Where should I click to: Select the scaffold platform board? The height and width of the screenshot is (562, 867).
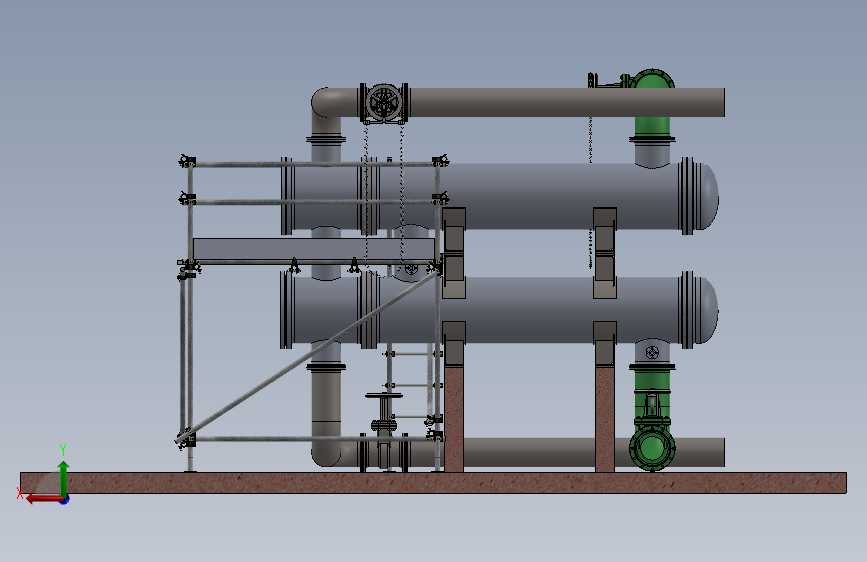coord(314,249)
